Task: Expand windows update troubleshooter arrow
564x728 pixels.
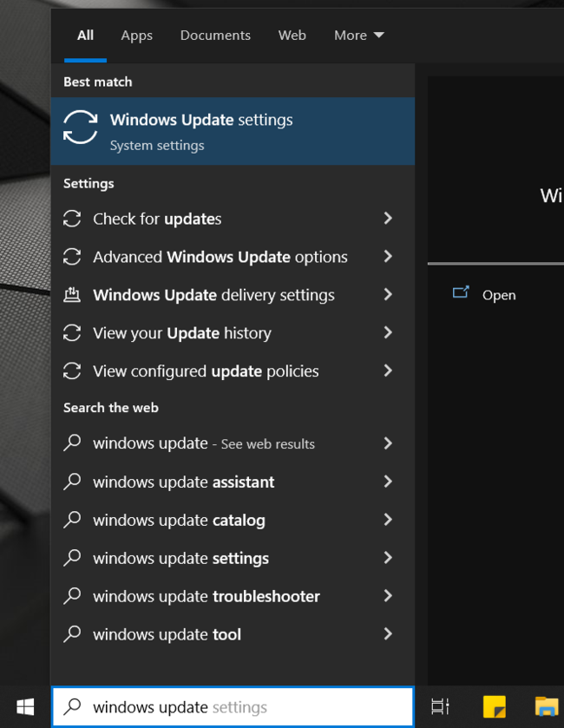Action: (388, 596)
